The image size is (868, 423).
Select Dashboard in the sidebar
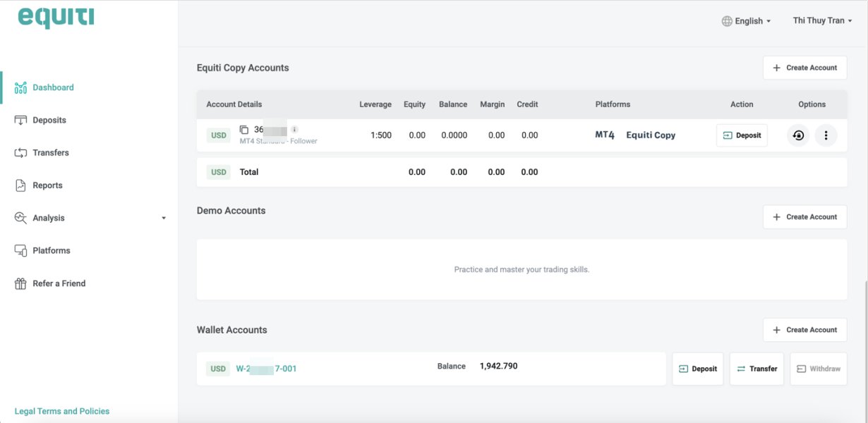pos(53,87)
